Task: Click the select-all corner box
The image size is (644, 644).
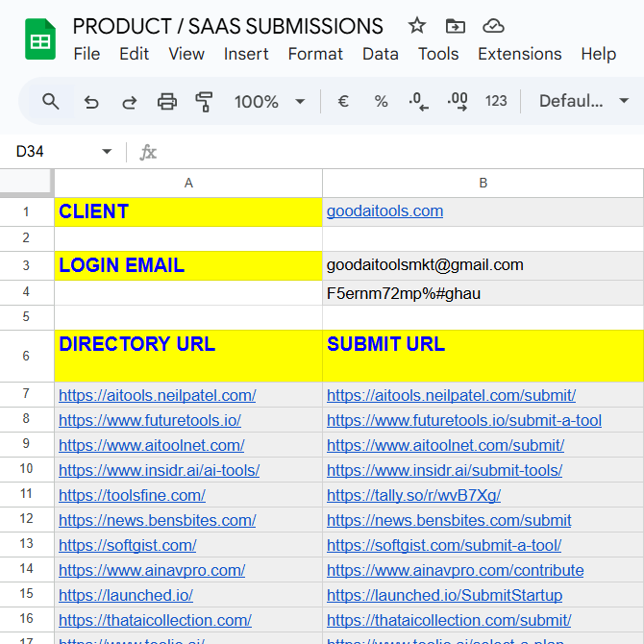Action: pos(27,181)
